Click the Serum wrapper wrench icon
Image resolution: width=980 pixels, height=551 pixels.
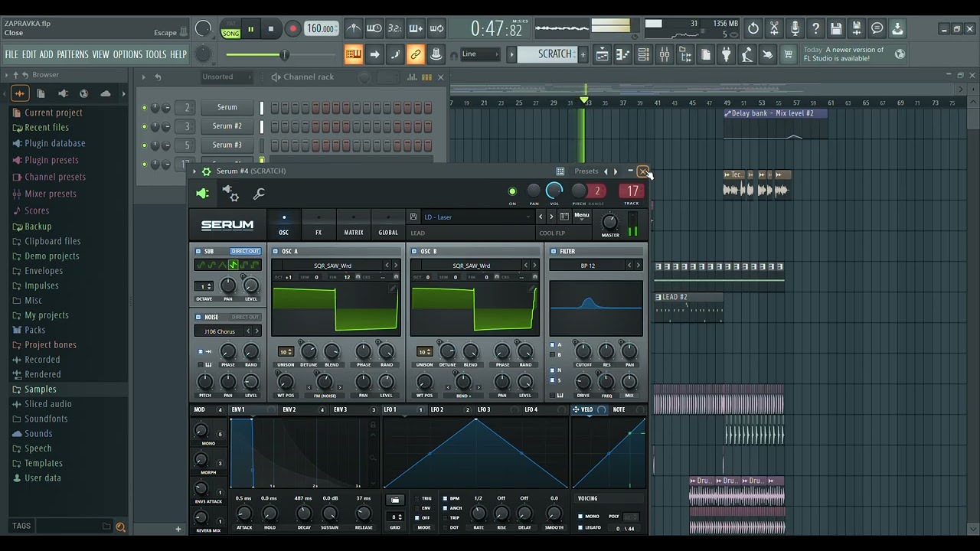point(259,194)
